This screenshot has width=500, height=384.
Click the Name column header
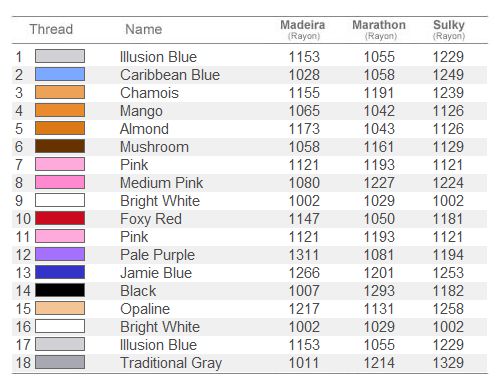144,29
